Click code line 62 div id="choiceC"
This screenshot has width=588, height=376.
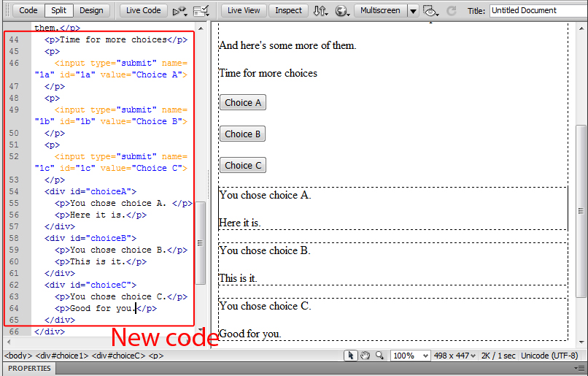tap(90, 285)
